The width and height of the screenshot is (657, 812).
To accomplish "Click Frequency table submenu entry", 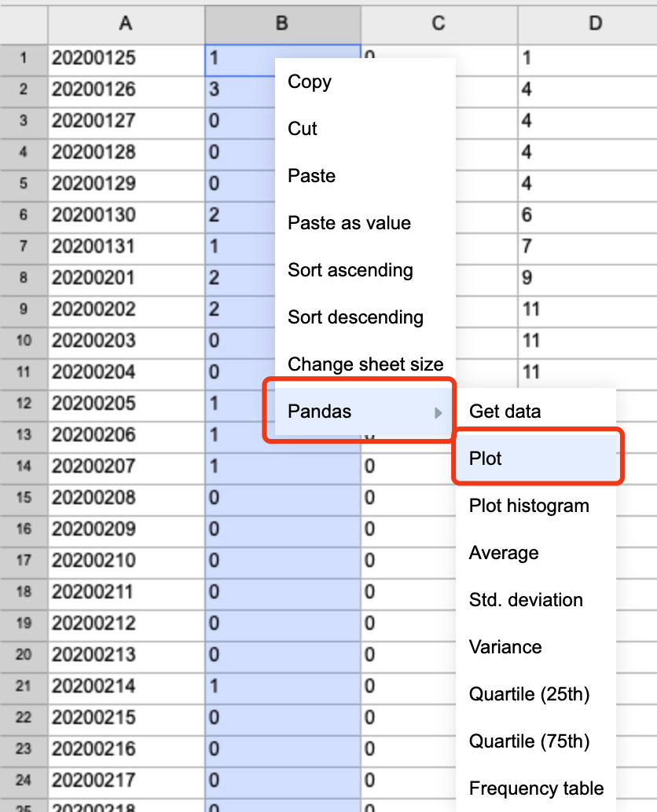I will [x=536, y=788].
